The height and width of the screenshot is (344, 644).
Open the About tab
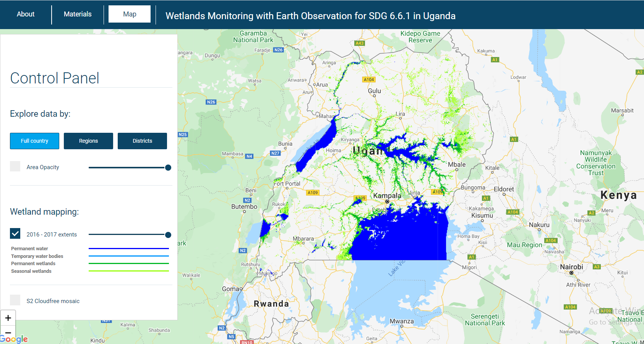click(26, 14)
